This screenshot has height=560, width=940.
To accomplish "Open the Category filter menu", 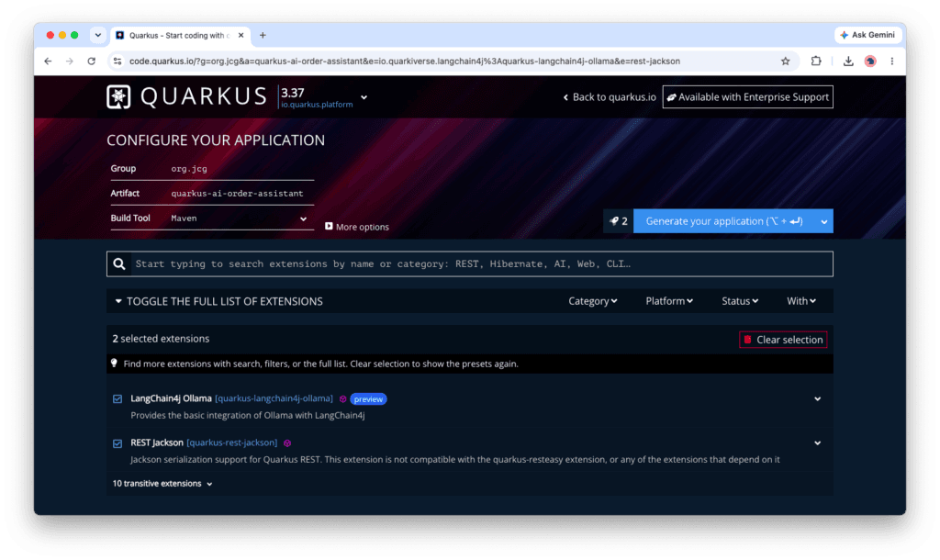I will pos(592,301).
